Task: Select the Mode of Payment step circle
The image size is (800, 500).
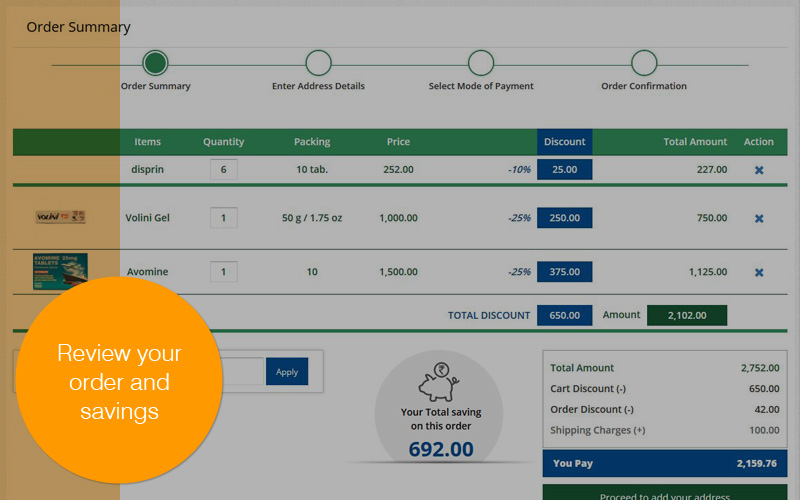Action: pos(481,64)
